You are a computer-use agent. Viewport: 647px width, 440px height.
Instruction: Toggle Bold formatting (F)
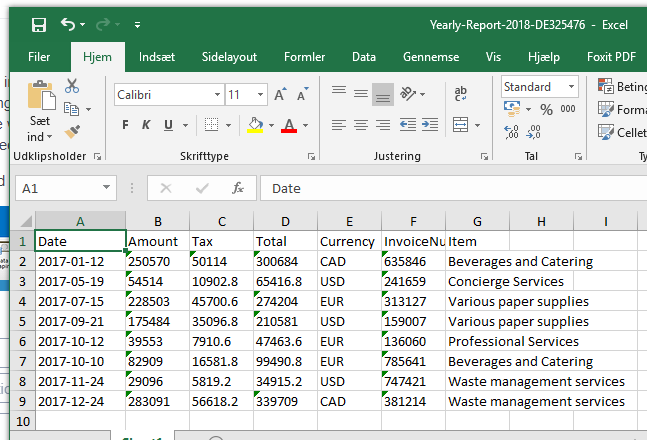coord(126,125)
